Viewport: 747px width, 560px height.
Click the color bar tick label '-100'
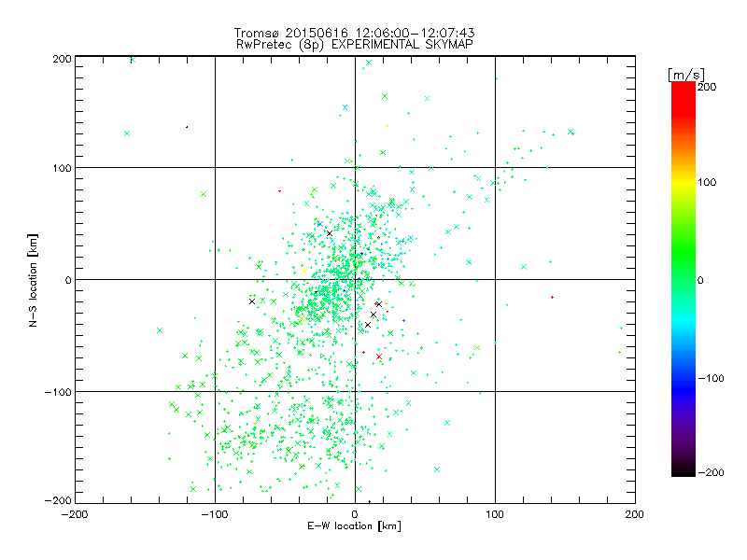[x=711, y=378]
